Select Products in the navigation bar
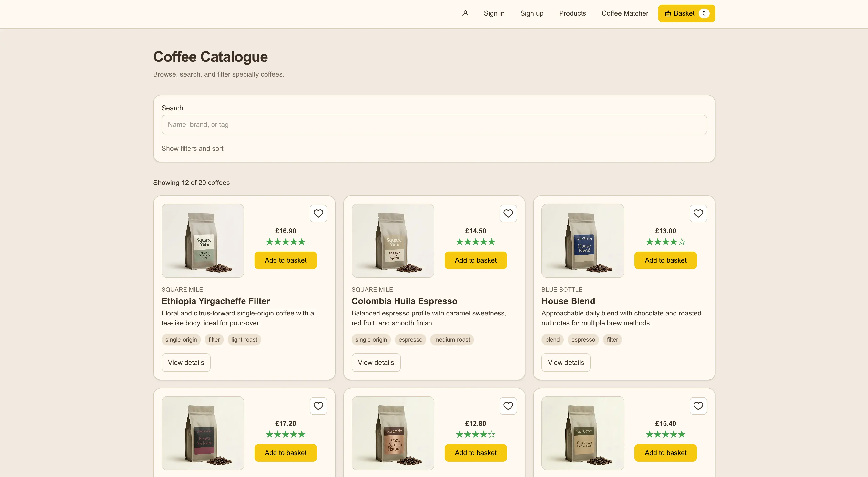The width and height of the screenshot is (868, 477). [x=572, y=13]
